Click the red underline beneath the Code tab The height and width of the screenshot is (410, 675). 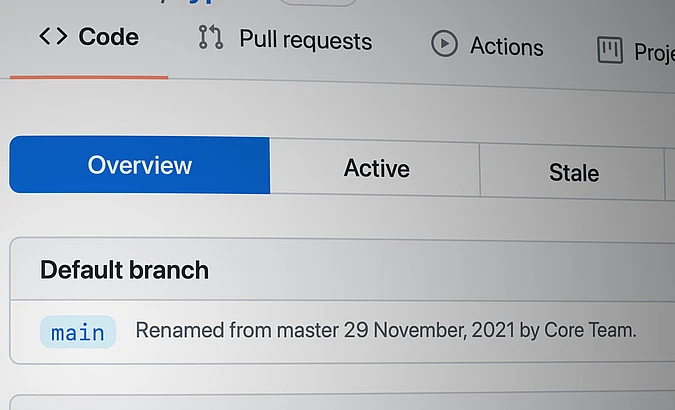click(x=88, y=76)
